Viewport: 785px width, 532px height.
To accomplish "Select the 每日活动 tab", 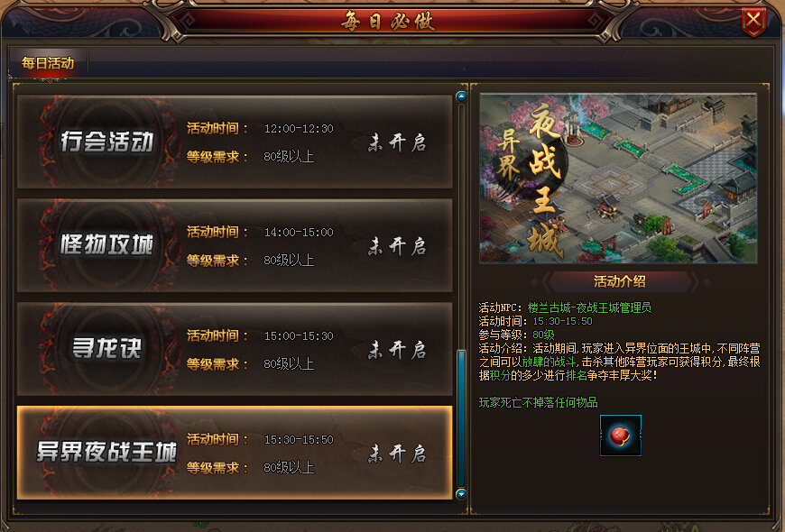I will click(48, 63).
